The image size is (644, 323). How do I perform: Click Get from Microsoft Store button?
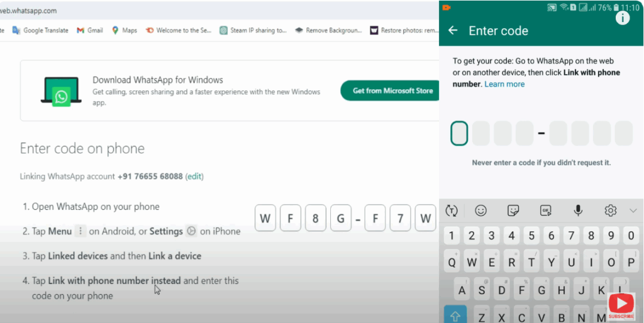point(392,90)
